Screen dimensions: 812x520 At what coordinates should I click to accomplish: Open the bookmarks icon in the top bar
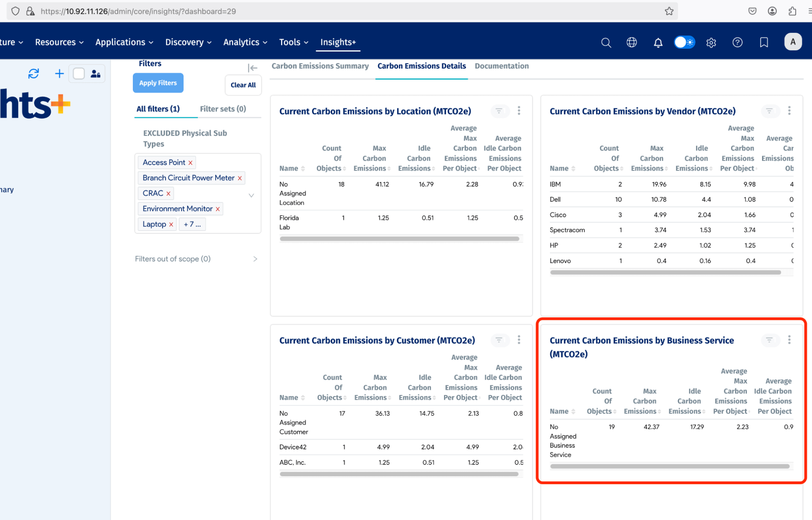coord(764,42)
